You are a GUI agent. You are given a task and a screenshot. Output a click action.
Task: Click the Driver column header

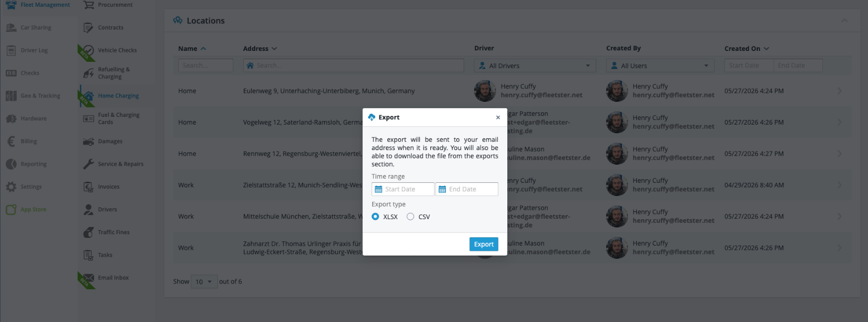[x=484, y=48]
